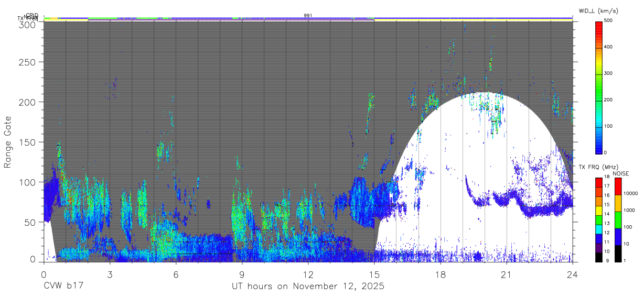Click the 13 MHz tick in TX FRQ legend
This screenshot has height=297, width=644.
(x=607, y=224)
